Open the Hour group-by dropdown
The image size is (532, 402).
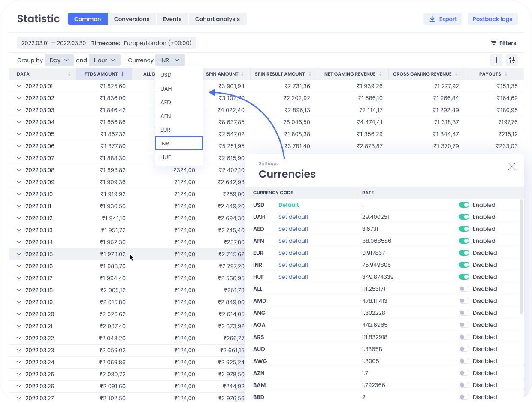point(104,60)
